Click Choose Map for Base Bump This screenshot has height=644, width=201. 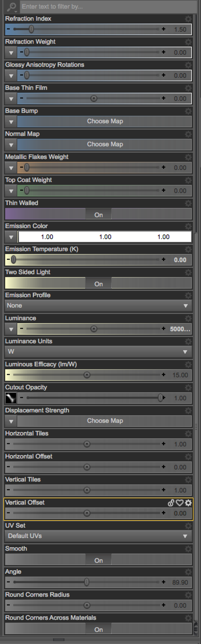tap(105, 121)
